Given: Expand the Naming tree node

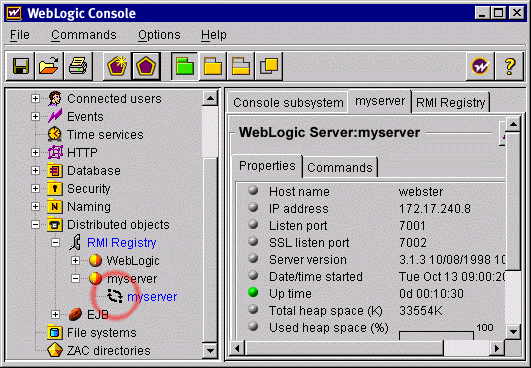Looking at the screenshot, I should (35, 206).
